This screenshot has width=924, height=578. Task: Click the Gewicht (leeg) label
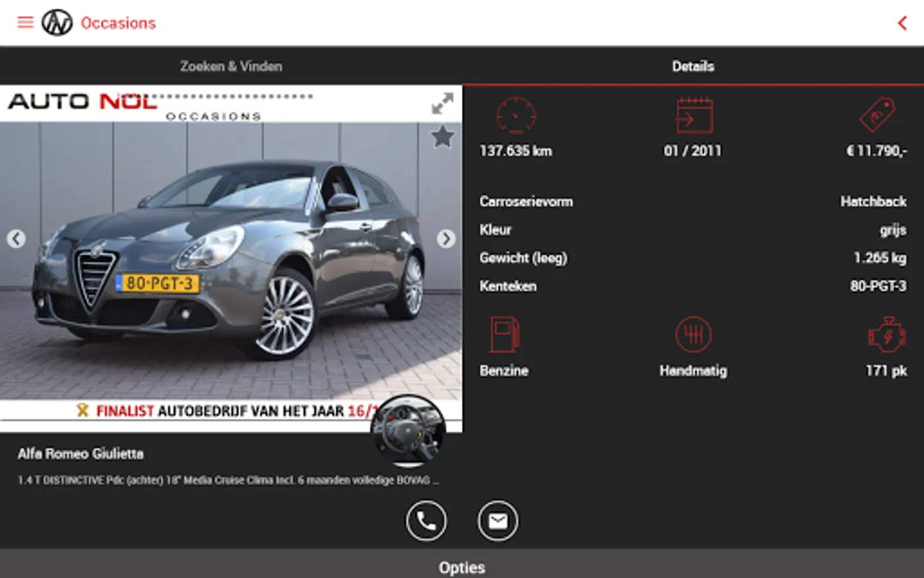point(524,258)
